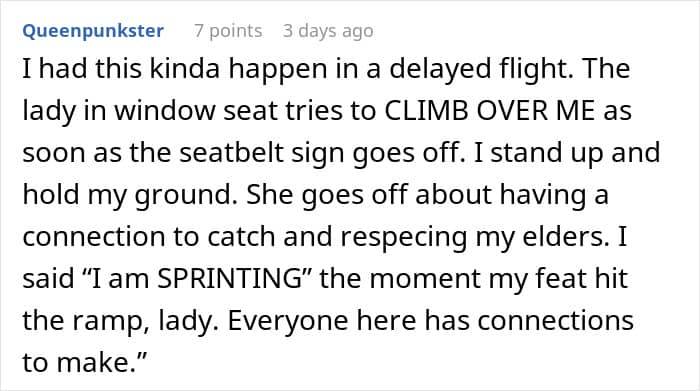Viewport: 700px width, 391px height.
Task: Click the words 'the ramp, lady'
Action: tap(120, 321)
